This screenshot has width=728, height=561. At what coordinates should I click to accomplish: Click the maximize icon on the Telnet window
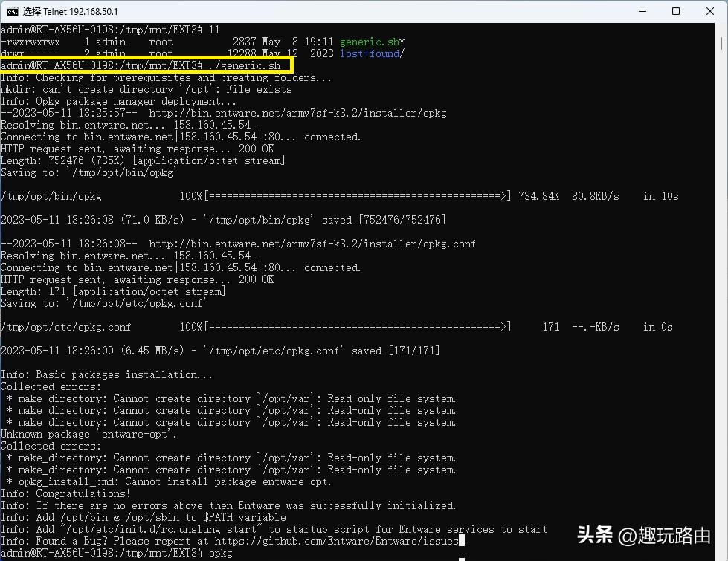[676, 11]
